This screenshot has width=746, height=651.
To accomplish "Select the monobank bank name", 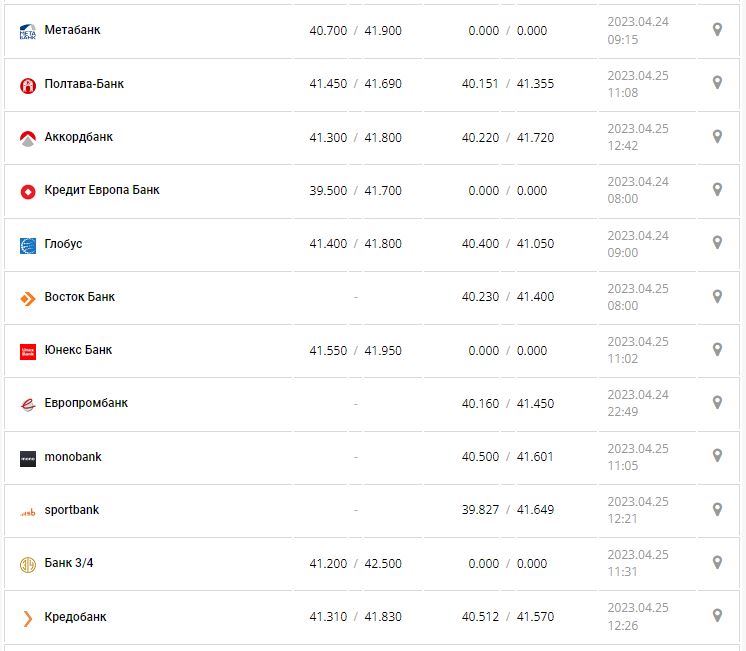I will (x=73, y=457).
